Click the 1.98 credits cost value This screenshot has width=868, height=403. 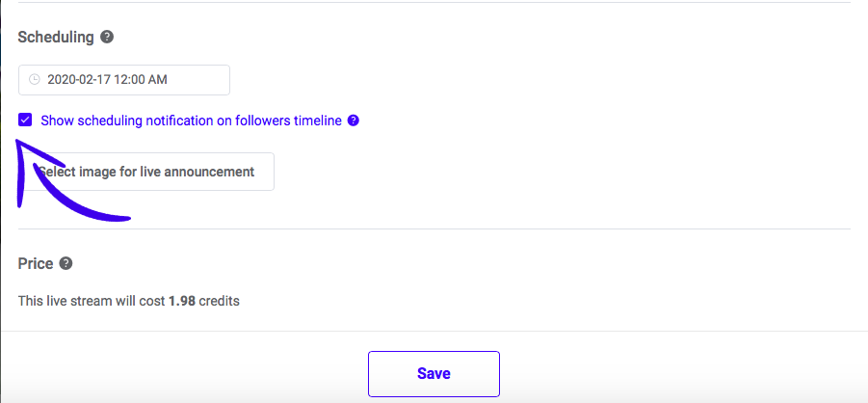pos(182,302)
